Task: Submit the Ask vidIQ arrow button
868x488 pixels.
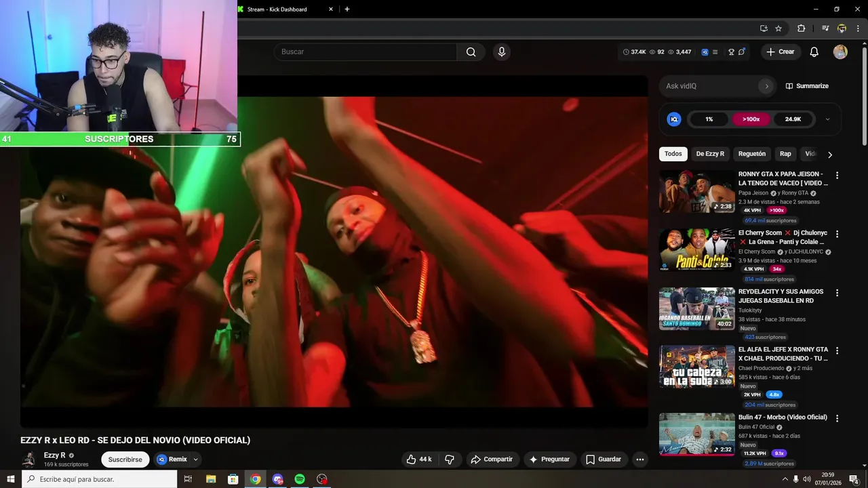Action: point(767,86)
